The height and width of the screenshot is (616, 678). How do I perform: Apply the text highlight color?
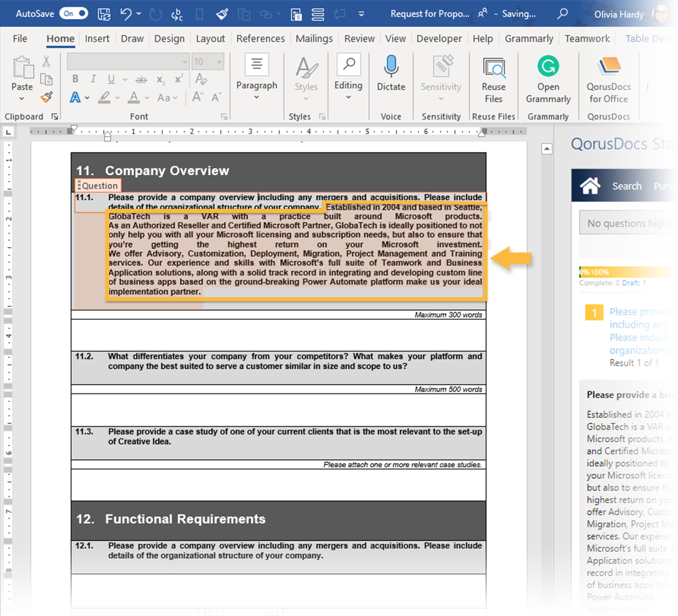coord(104,97)
